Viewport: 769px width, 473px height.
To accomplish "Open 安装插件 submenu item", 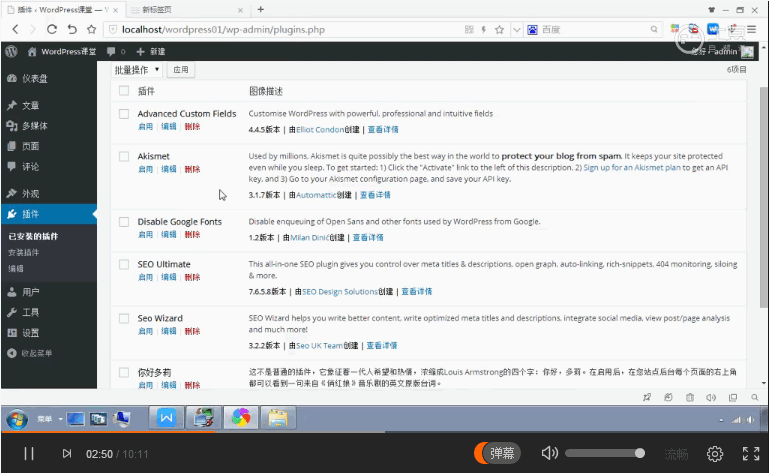I will (x=24, y=253).
